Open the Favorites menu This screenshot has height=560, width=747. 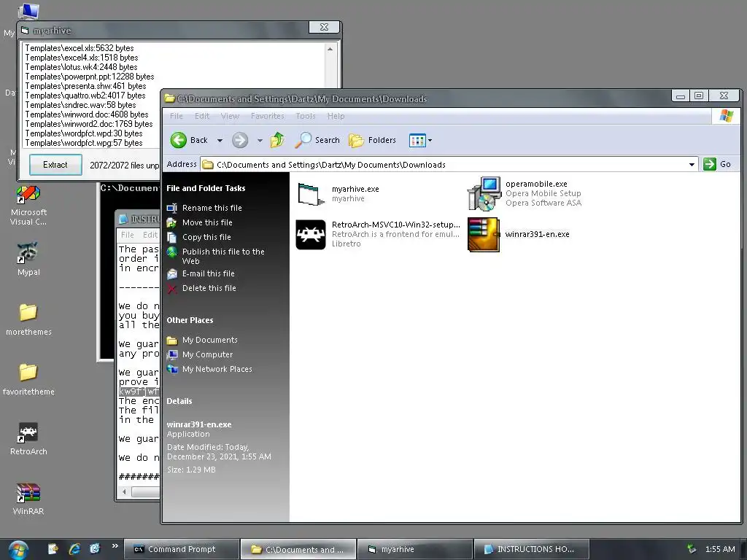click(x=267, y=116)
